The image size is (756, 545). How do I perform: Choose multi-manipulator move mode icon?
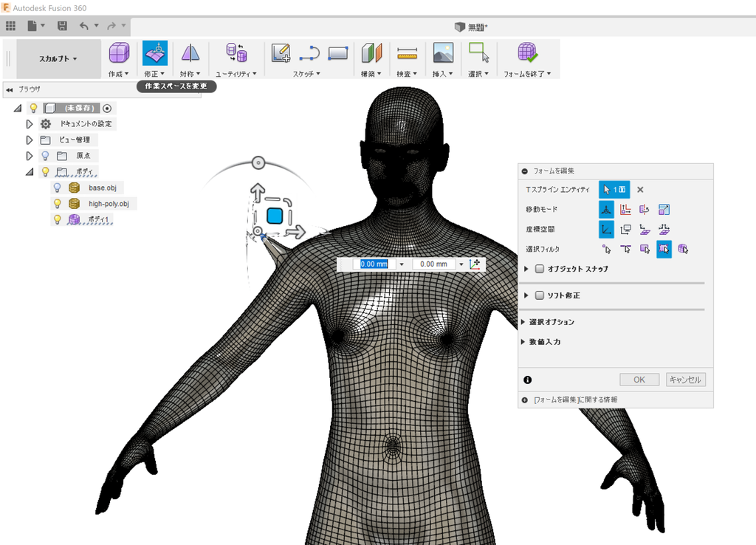[x=606, y=209]
